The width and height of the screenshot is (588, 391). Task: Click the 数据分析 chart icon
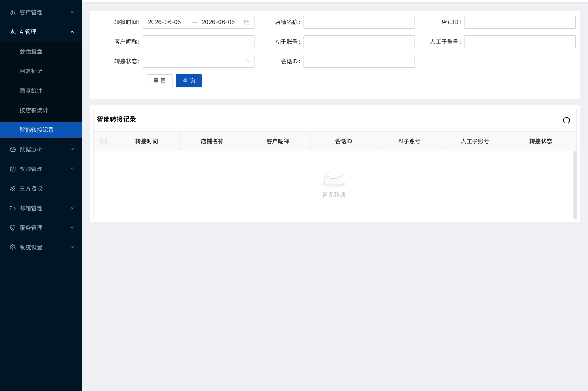tap(13, 149)
